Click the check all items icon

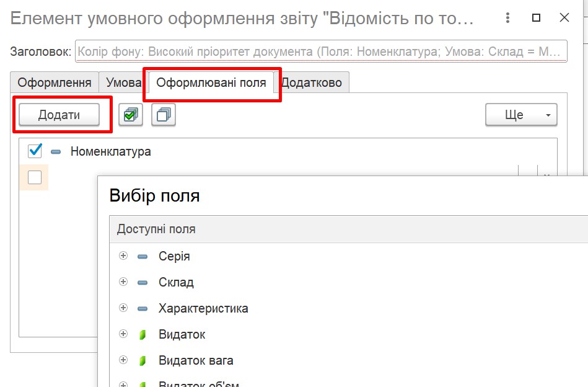[x=131, y=115]
